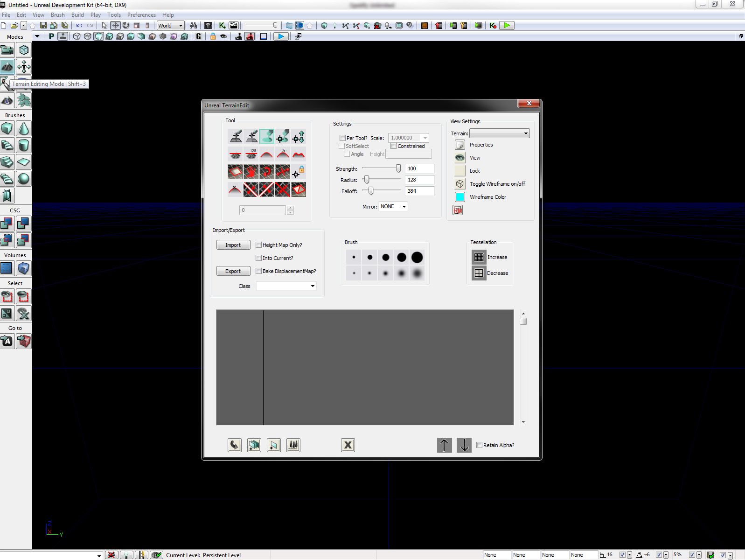Image resolution: width=745 pixels, height=560 pixels.
Task: Select the Visibility tool with red hand
Action: pyautogui.click(x=251, y=172)
